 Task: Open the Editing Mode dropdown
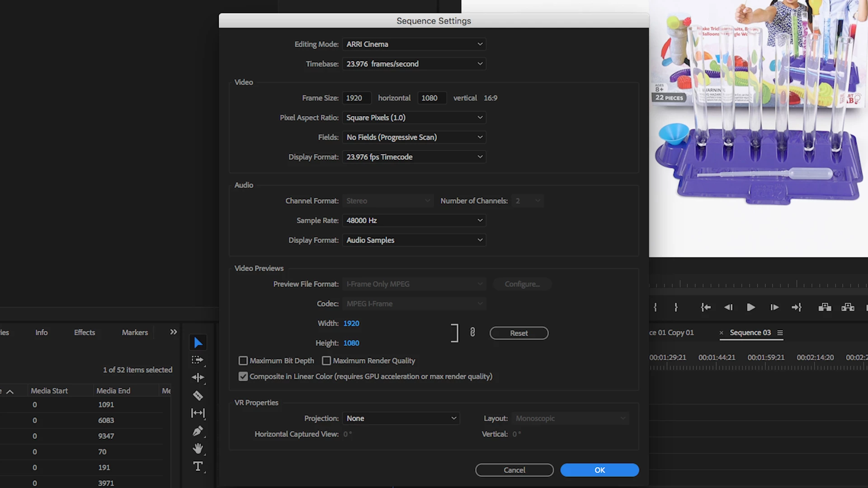(414, 44)
